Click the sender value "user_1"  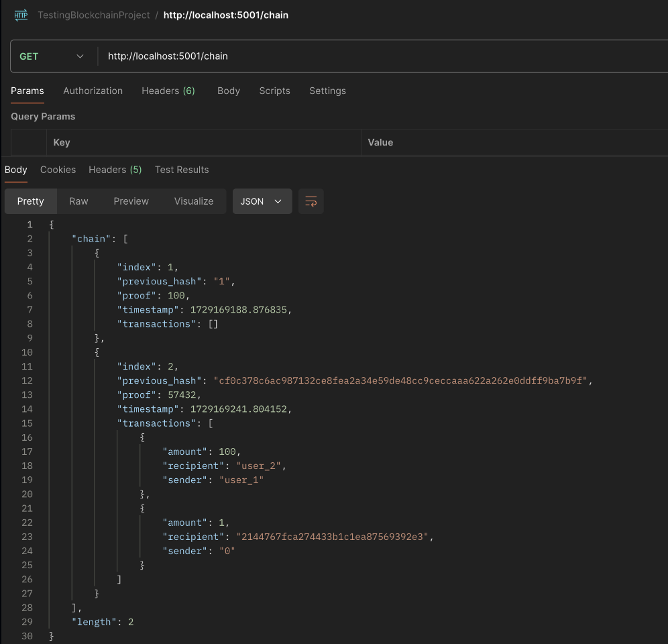(241, 480)
